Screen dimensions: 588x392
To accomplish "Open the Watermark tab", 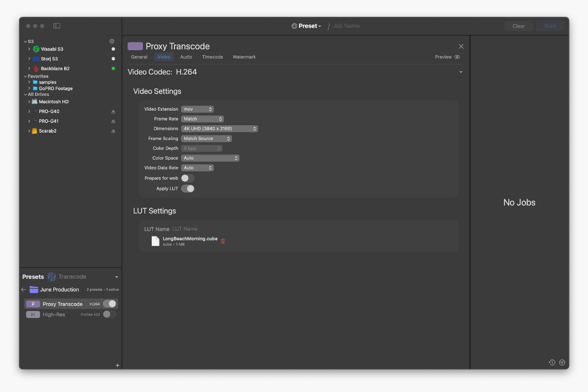I will [x=244, y=57].
